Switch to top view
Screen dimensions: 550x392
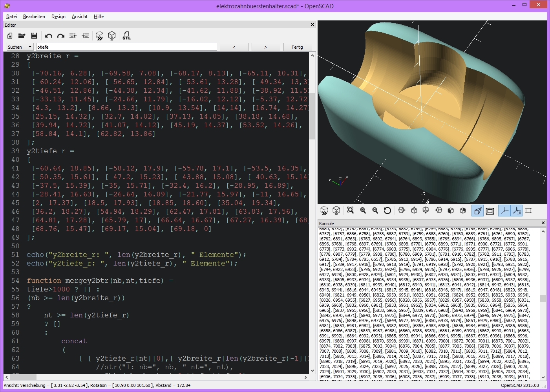click(x=414, y=211)
